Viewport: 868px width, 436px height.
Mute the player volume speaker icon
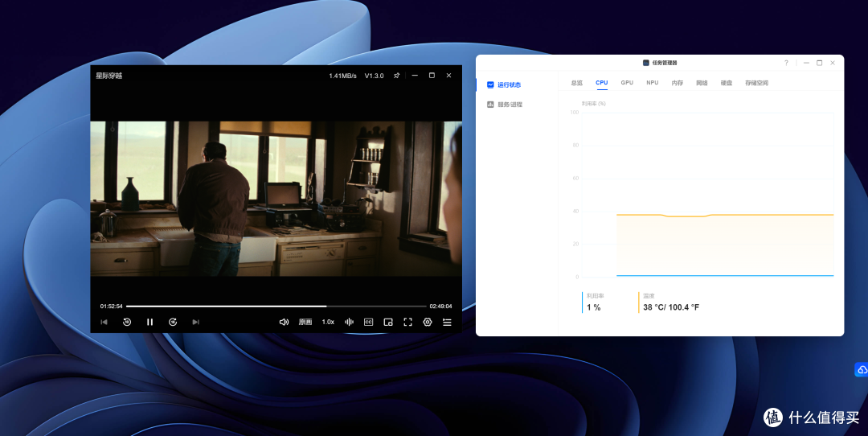pos(284,322)
